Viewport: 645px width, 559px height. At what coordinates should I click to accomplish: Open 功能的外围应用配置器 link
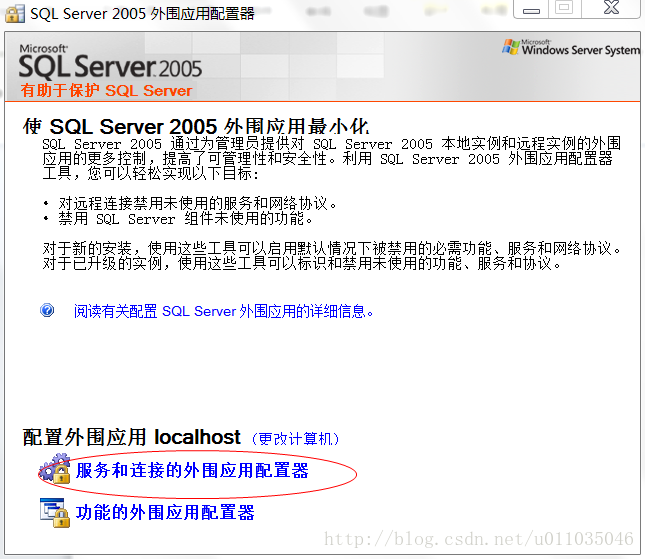pos(165,513)
